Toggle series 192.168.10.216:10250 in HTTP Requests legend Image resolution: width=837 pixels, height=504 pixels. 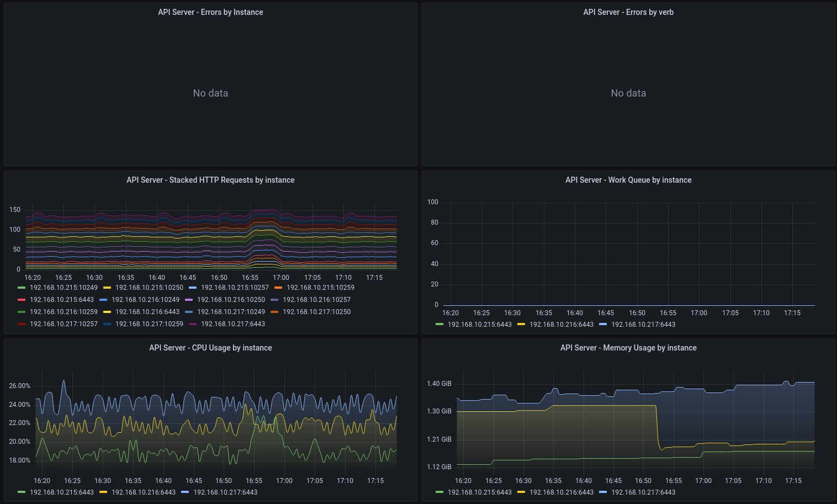click(231, 300)
